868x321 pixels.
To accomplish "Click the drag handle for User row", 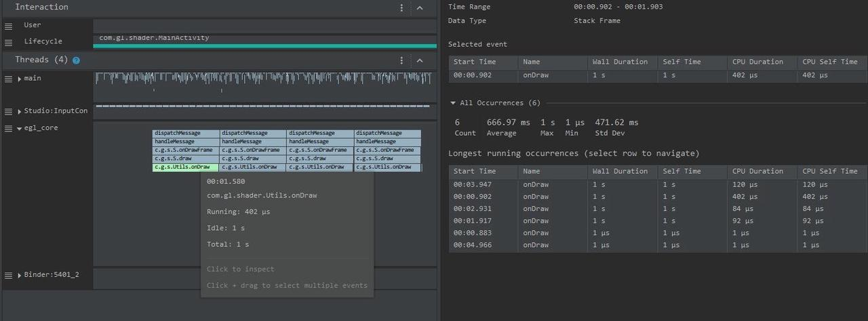I will (8, 26).
